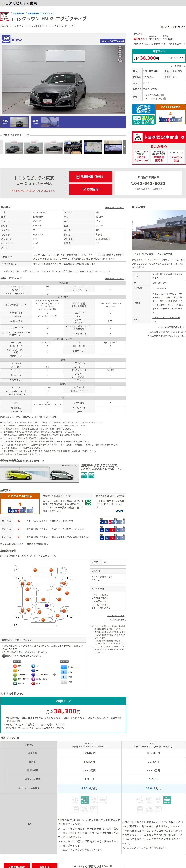Click the 360° View logo
The image size is (186, 868).
pos(12,39)
